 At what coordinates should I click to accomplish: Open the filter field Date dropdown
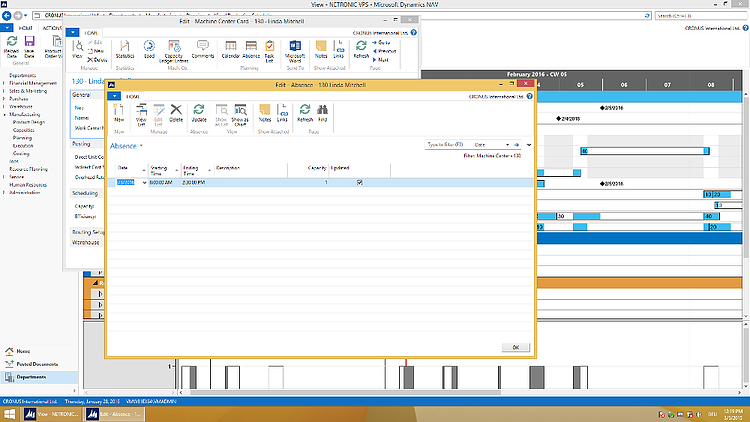pos(507,144)
